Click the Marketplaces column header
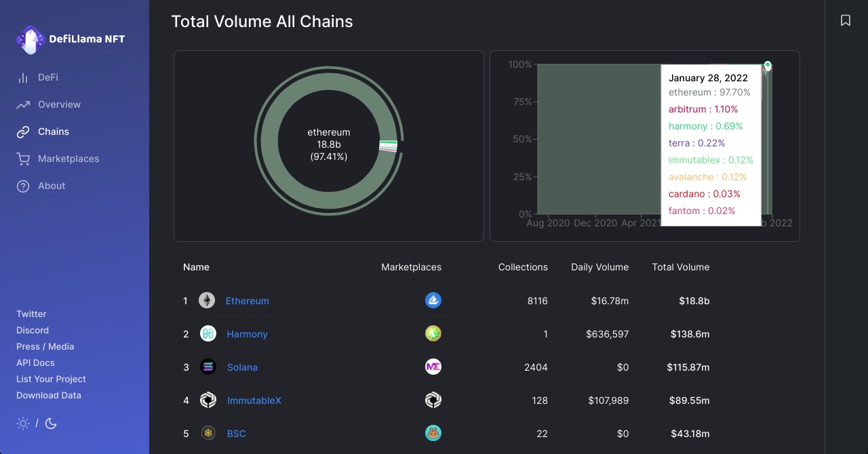This screenshot has height=454, width=868. click(412, 267)
